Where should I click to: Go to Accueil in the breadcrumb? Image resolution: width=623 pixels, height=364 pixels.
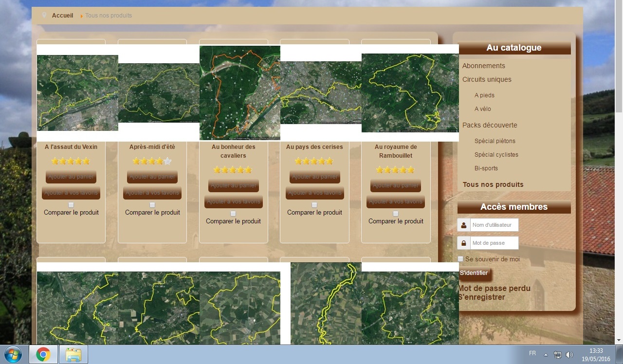point(63,16)
